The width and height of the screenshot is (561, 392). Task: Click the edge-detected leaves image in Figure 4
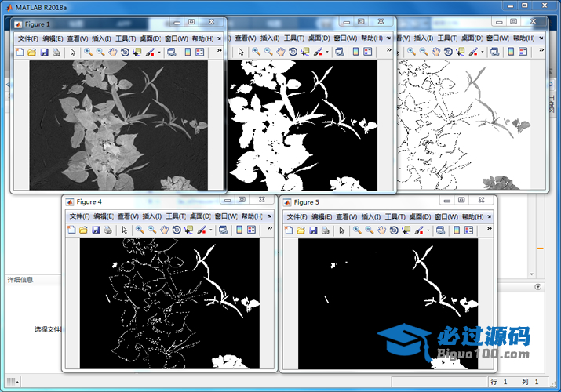pyautogui.click(x=169, y=303)
